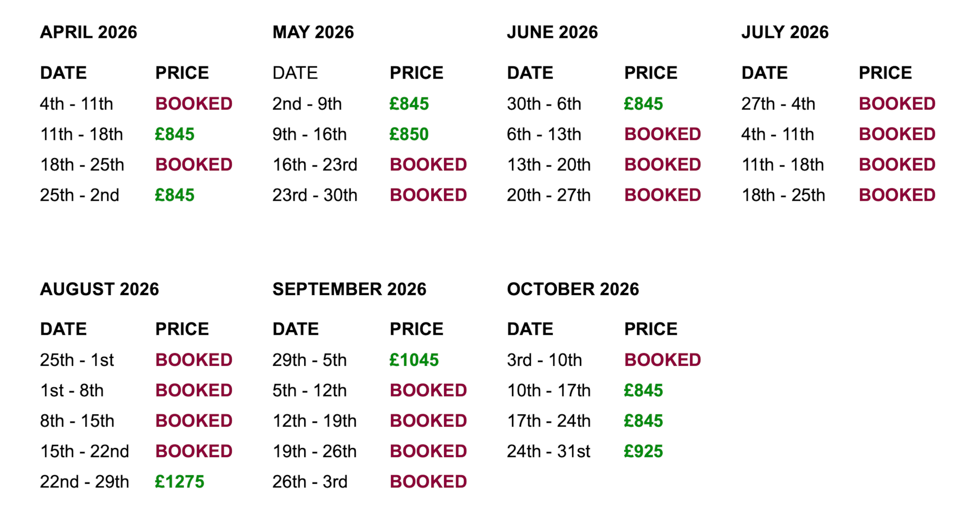Viewport: 980px width, 519px height.
Task: Select the £1045 price for September 29th - 5th
Action: 414,360
